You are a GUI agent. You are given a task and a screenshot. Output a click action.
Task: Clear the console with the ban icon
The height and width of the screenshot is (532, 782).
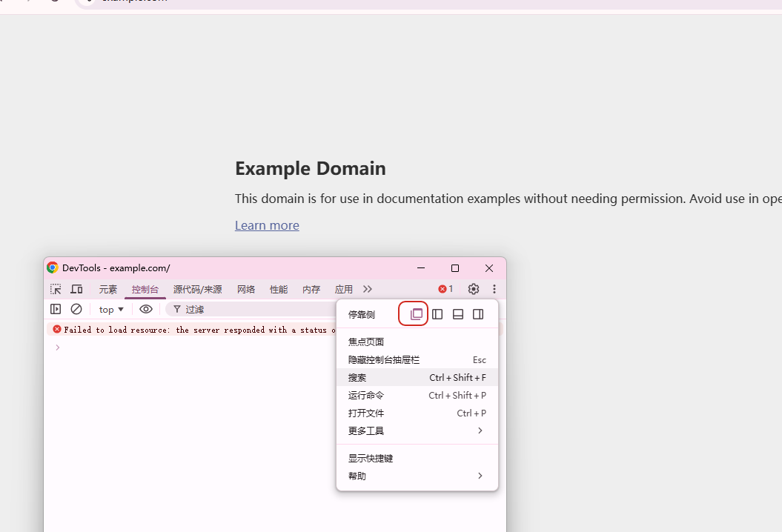pyautogui.click(x=76, y=309)
